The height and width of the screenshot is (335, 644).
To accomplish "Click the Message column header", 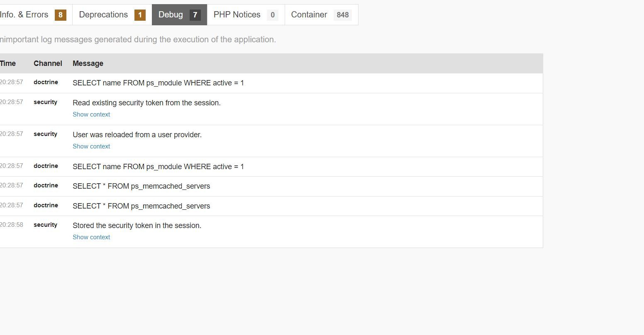I will point(88,63).
